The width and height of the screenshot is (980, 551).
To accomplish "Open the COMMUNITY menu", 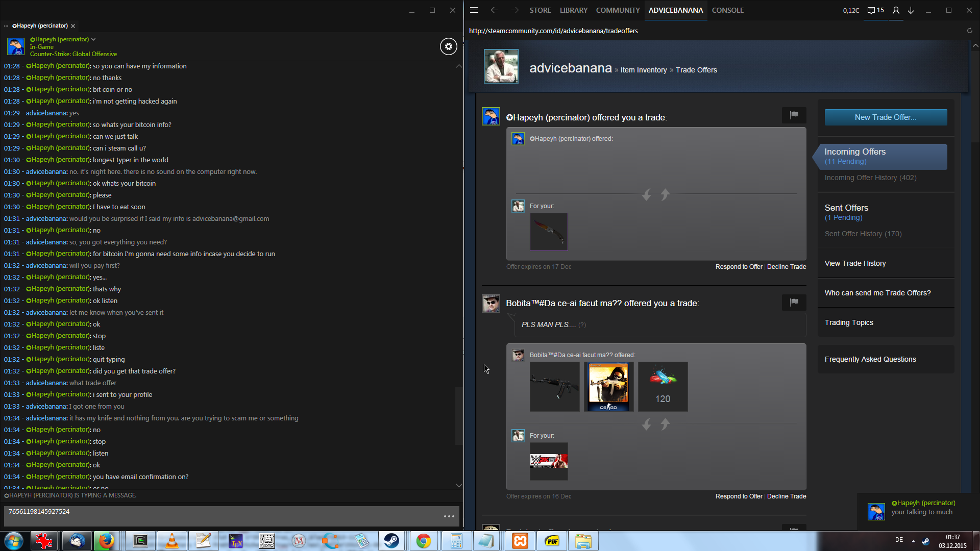I will [x=618, y=10].
